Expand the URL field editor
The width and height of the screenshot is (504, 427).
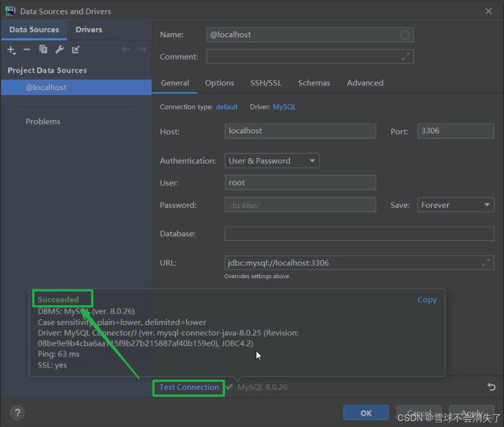tap(486, 263)
